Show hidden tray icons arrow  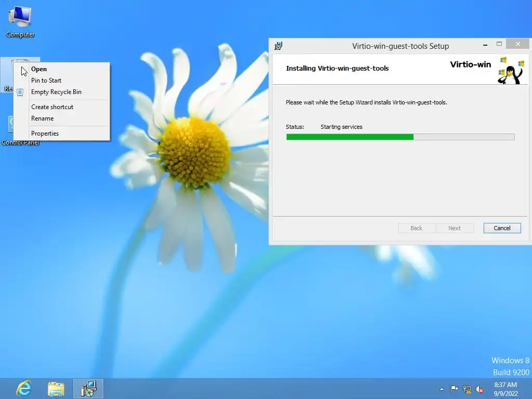click(442, 389)
